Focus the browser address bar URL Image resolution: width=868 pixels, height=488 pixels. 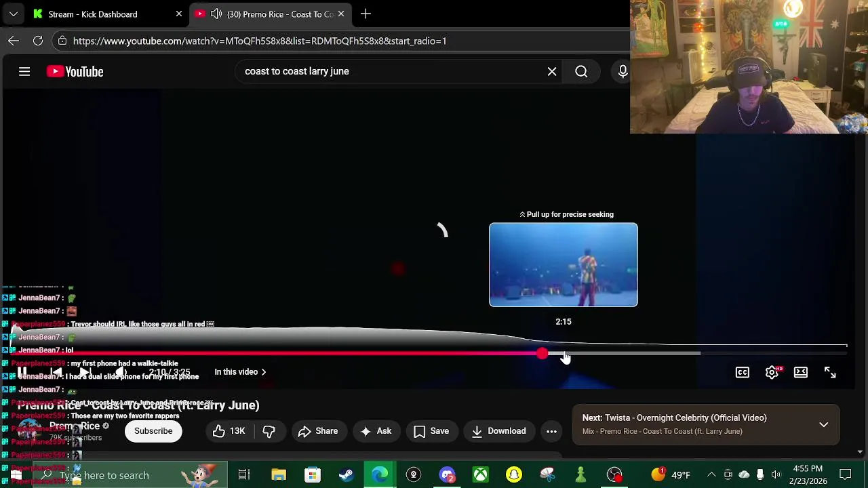(x=260, y=41)
